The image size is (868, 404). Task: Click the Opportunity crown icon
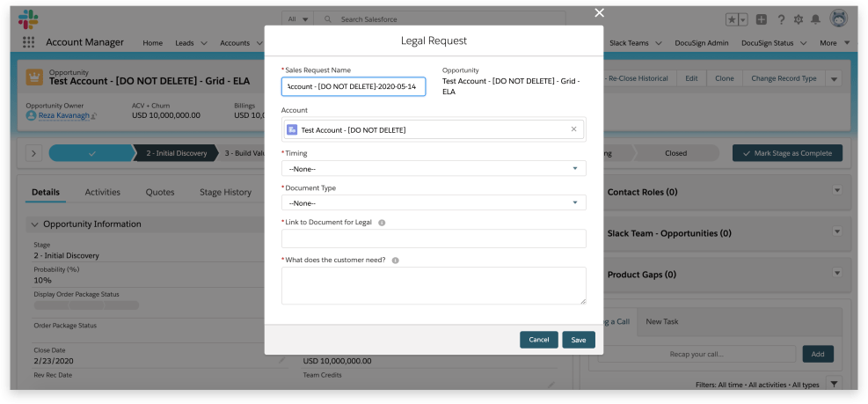[x=35, y=77]
